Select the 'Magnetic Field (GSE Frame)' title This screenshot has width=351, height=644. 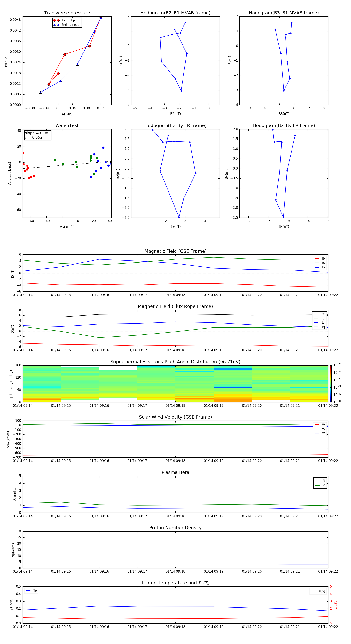[x=175, y=251]
